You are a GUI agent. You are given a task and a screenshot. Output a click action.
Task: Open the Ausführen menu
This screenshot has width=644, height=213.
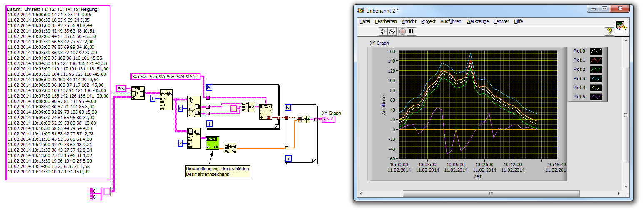(x=451, y=21)
